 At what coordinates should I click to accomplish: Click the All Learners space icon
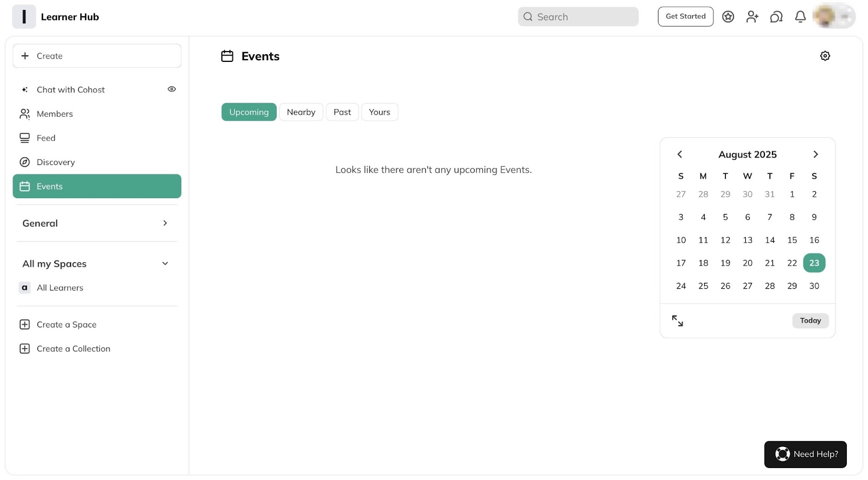24,288
